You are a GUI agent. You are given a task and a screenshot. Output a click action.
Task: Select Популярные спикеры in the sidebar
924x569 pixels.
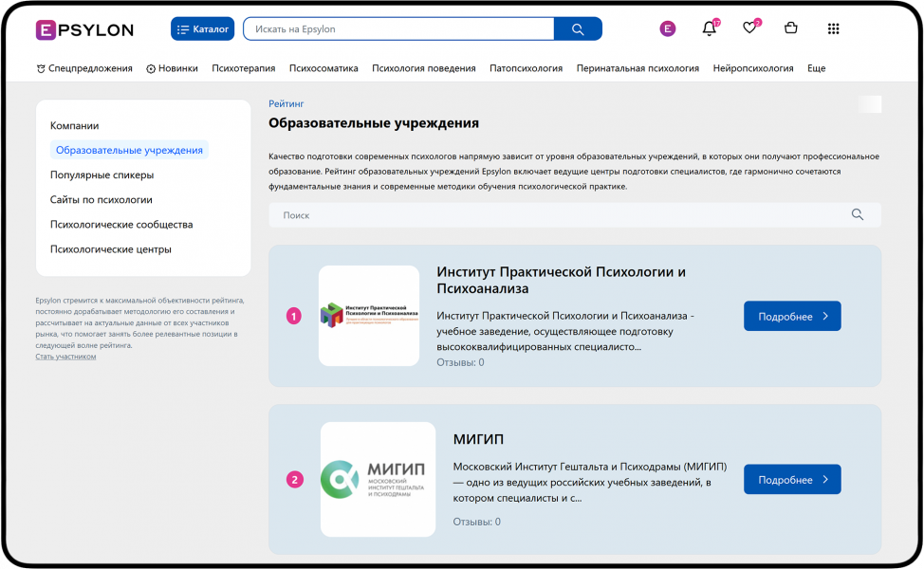(x=102, y=174)
